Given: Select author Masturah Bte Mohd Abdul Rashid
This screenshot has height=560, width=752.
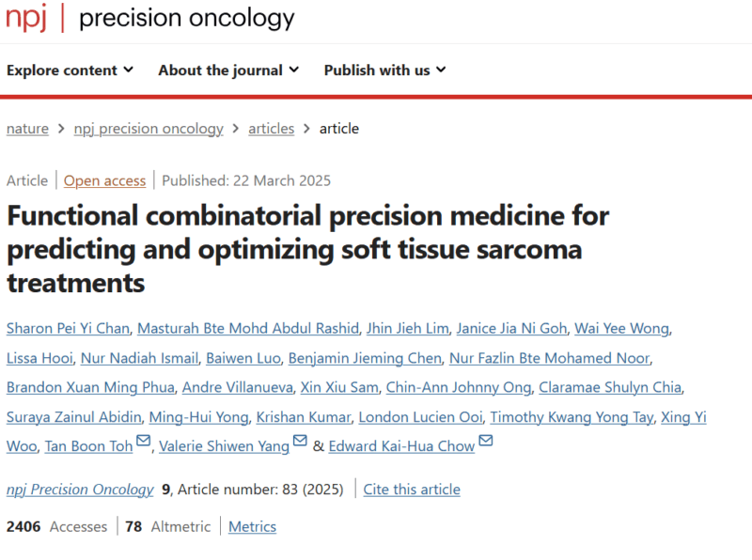Looking at the screenshot, I should [x=248, y=329].
